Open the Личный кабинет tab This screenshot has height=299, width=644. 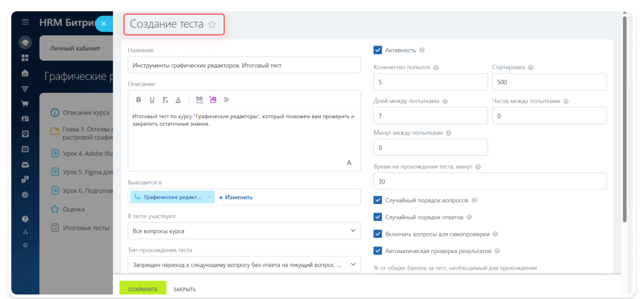(75, 48)
